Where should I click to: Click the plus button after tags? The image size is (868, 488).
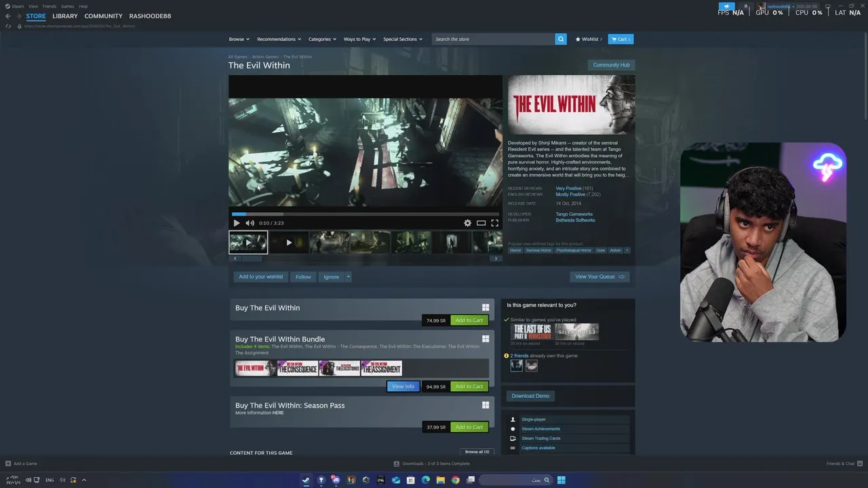click(x=627, y=250)
